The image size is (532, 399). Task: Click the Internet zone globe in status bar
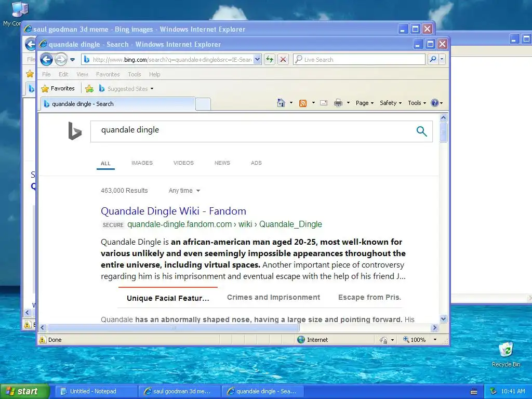(x=301, y=340)
